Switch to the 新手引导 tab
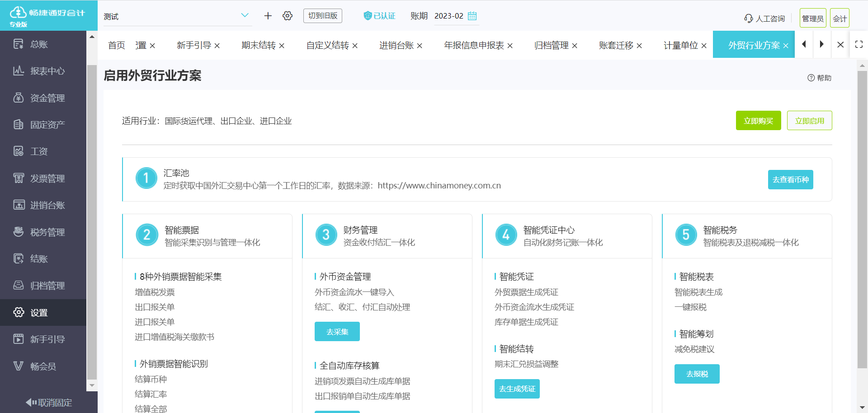Image resolution: width=868 pixels, height=413 pixels. 194,45
